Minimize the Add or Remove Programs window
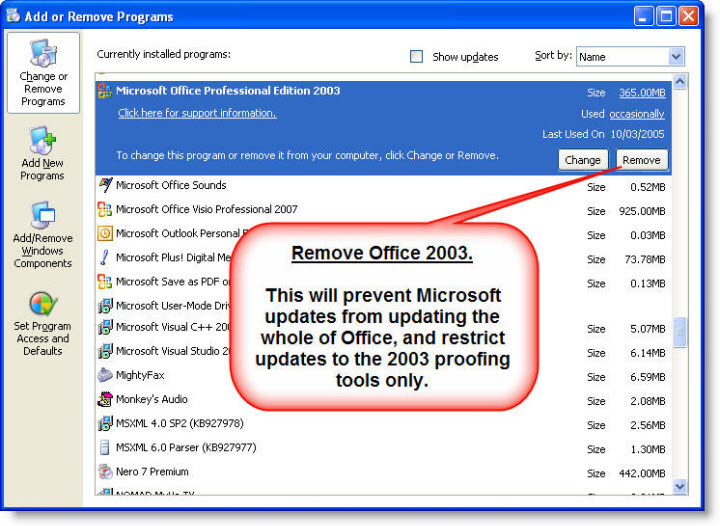 click(x=643, y=16)
